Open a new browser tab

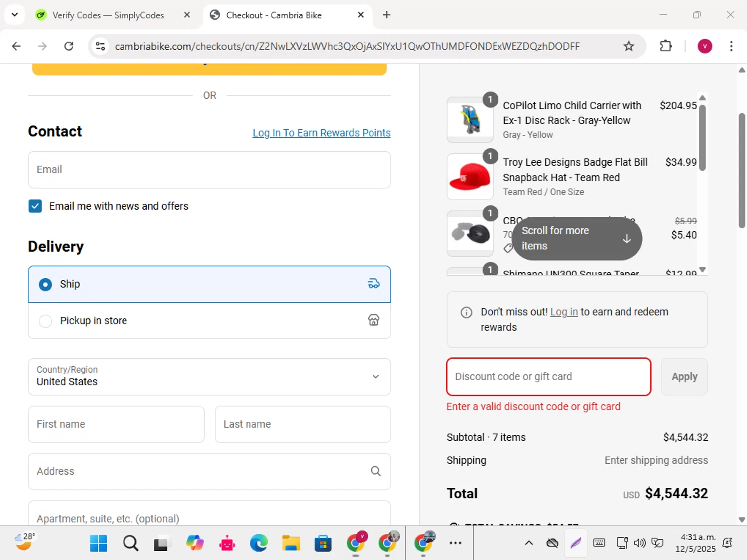[387, 15]
